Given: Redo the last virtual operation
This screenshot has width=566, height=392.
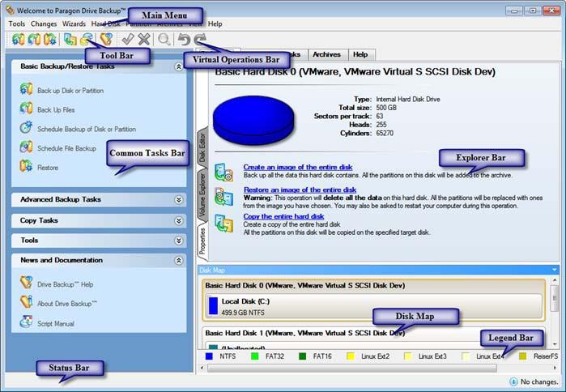Looking at the screenshot, I should click(x=200, y=39).
